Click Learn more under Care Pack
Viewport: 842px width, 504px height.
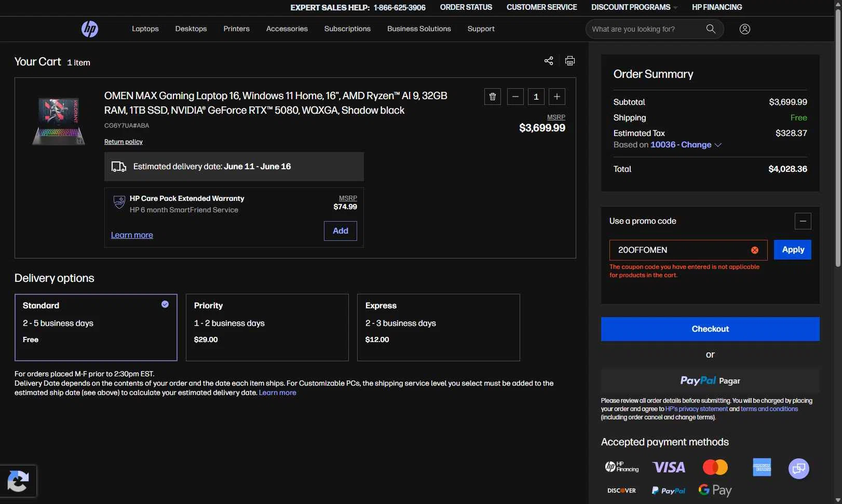point(132,235)
